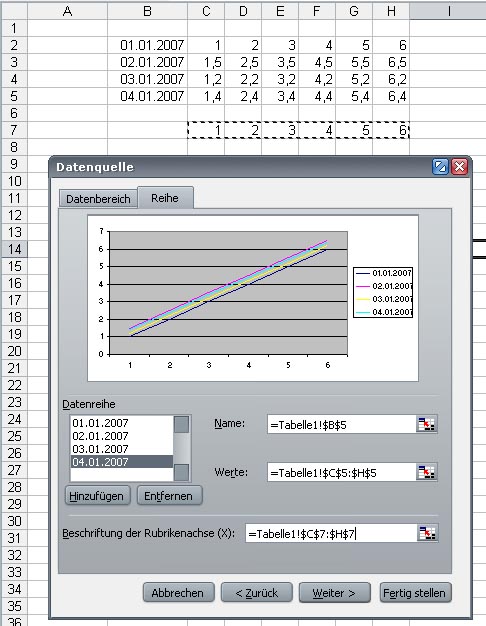The width and height of the screenshot is (486, 626).
Task: Select the Reihe tab
Action: click(x=165, y=198)
